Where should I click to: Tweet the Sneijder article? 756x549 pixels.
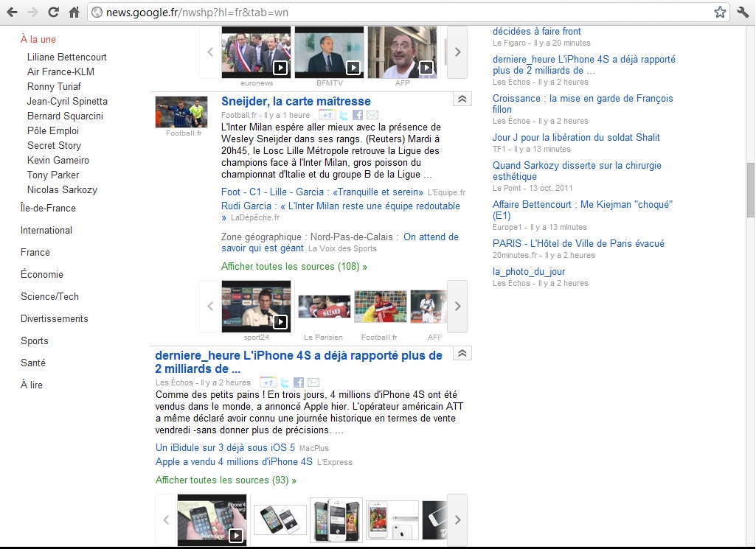coord(344,115)
